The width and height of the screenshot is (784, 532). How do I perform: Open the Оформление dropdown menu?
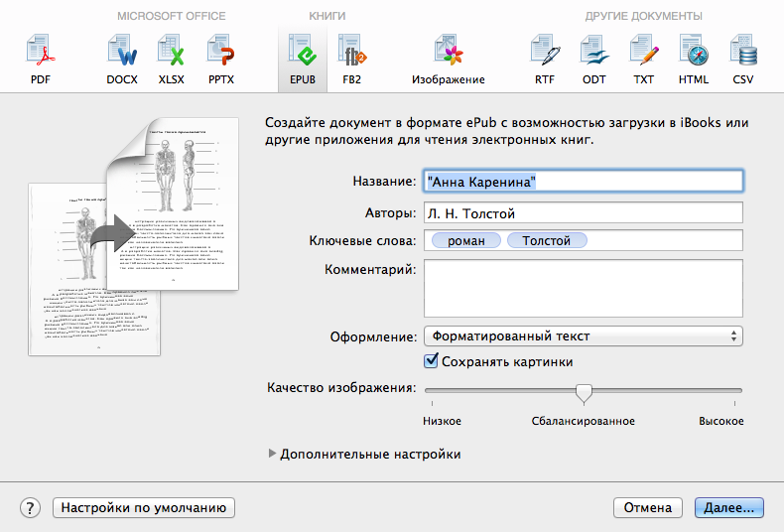(x=583, y=336)
